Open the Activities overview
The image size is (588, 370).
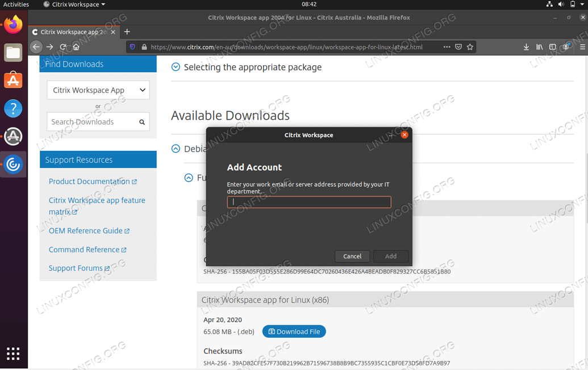point(16,5)
